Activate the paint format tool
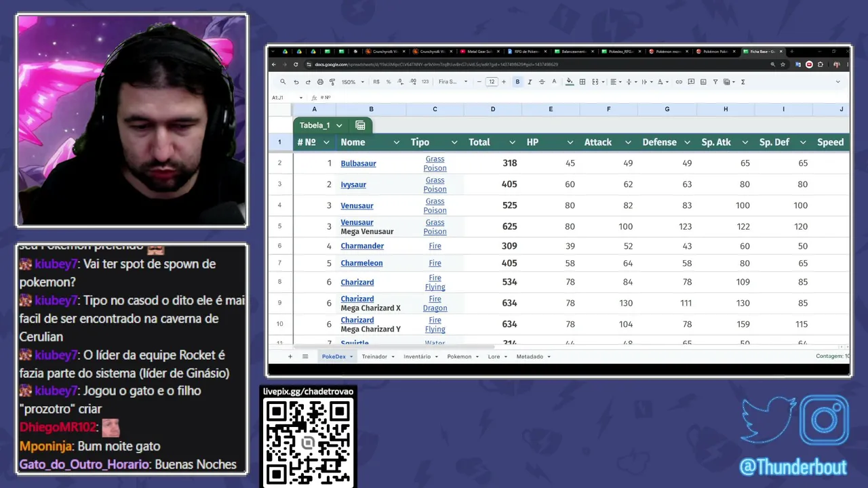 [332, 82]
